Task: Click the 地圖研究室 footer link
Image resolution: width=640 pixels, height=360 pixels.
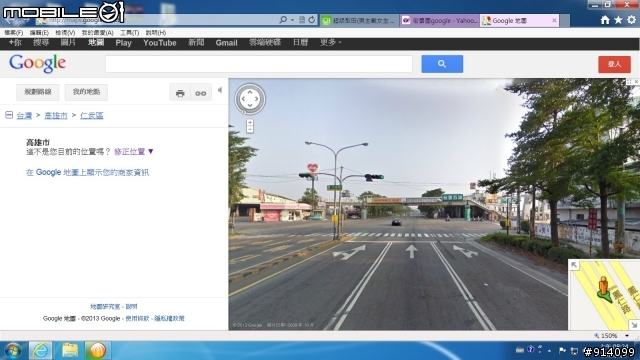Action: pos(105,307)
